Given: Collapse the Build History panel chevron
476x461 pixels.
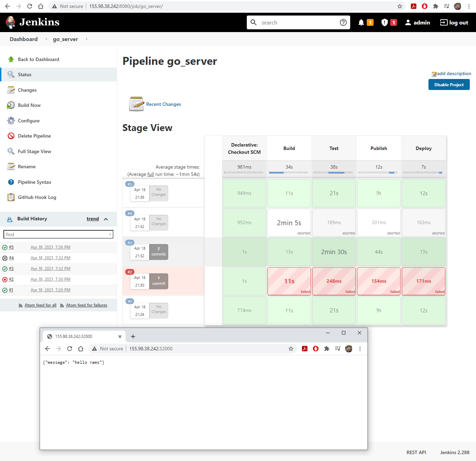Looking at the screenshot, I should (x=106, y=219).
